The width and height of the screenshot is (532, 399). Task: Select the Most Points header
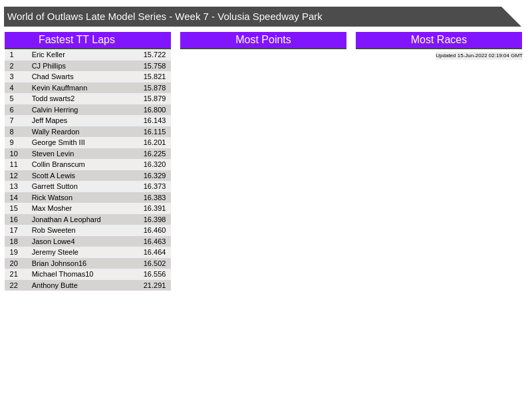point(263,40)
